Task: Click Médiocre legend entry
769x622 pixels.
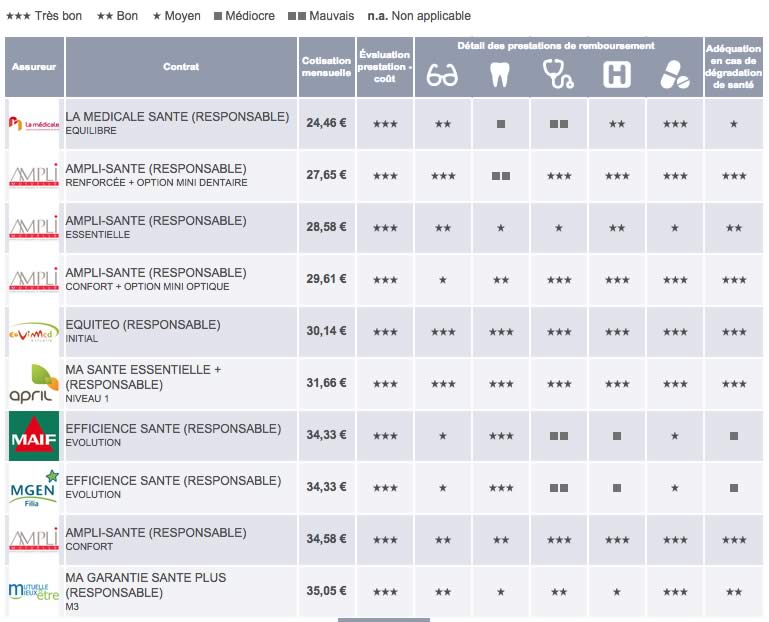Action: click(x=244, y=16)
